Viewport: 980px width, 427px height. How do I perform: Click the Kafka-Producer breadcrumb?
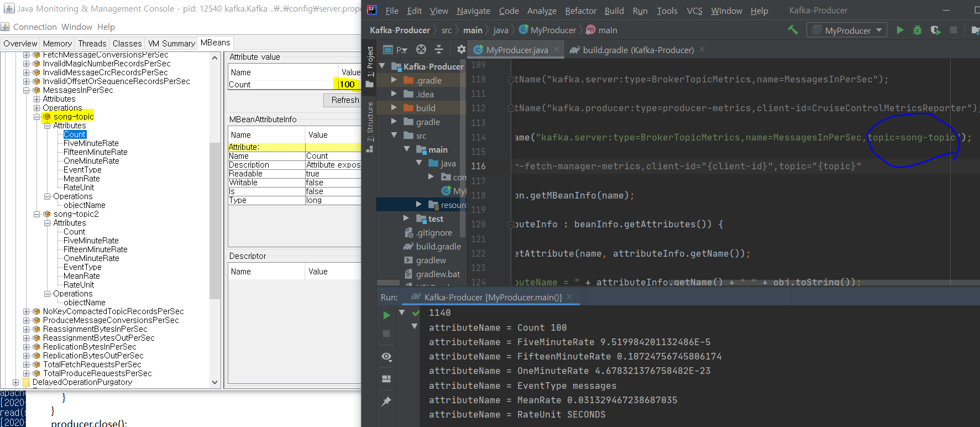(400, 30)
